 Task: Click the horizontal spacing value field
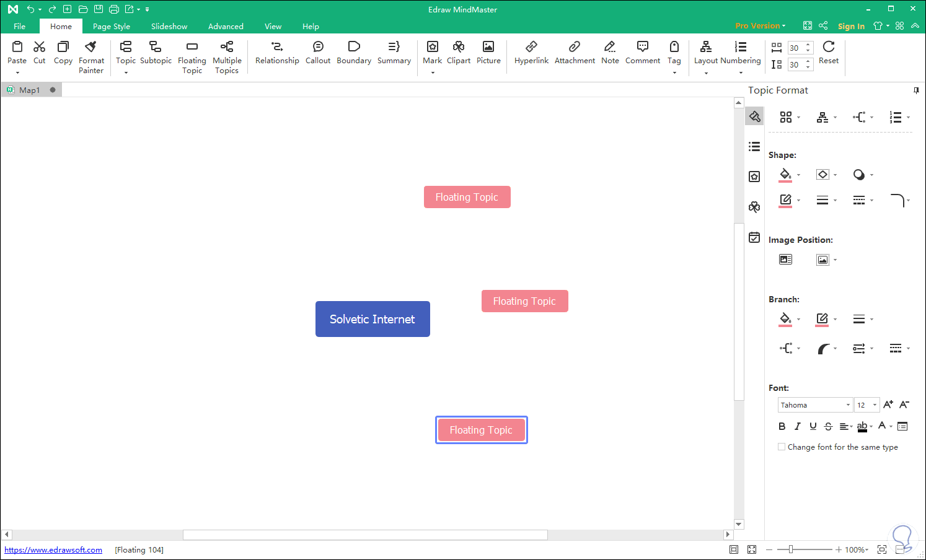point(795,48)
